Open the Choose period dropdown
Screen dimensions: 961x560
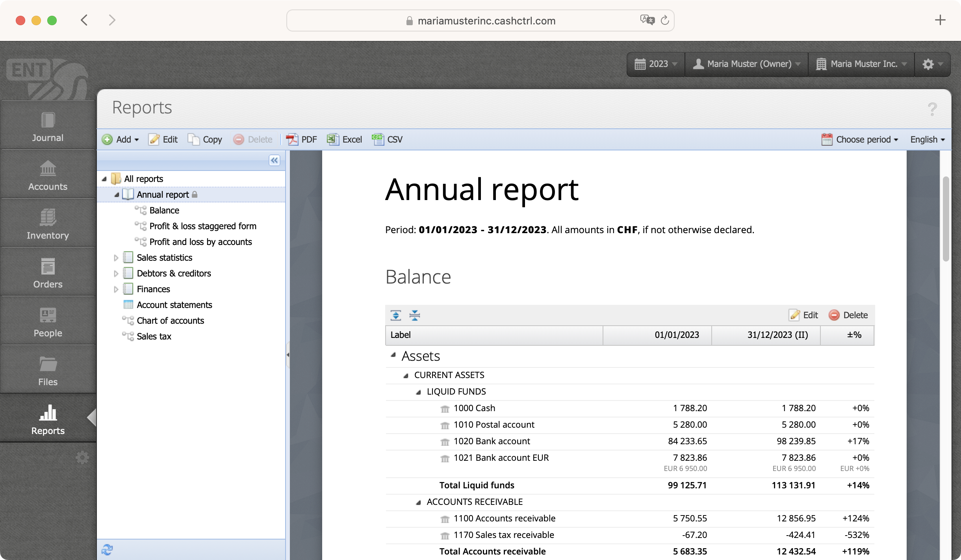pos(860,139)
